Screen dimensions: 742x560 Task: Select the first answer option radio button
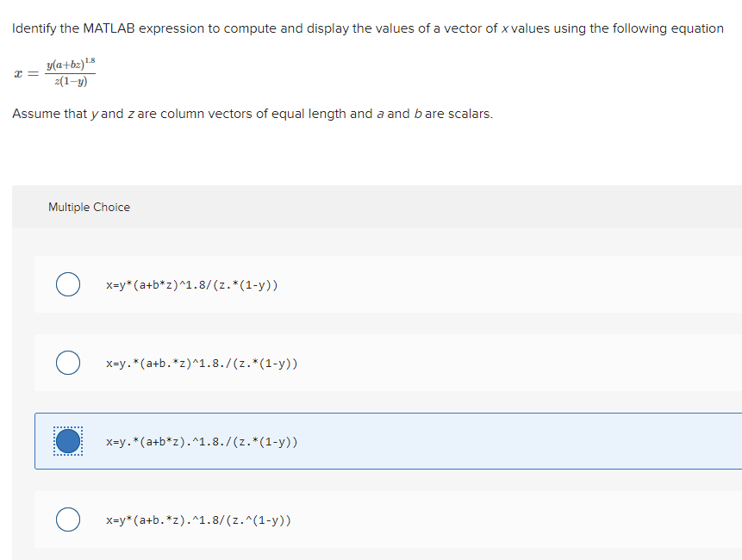[67, 284]
